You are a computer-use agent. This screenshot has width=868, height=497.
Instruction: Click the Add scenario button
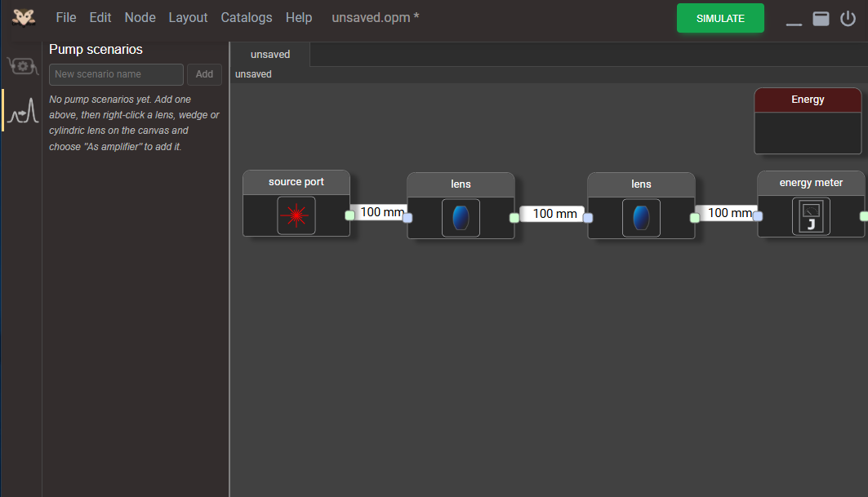tap(204, 74)
